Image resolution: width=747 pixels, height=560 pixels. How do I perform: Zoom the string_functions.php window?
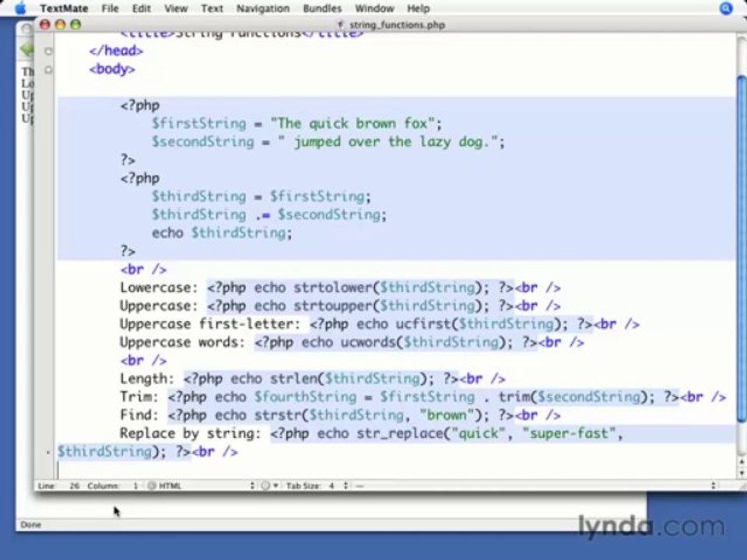pos(75,25)
